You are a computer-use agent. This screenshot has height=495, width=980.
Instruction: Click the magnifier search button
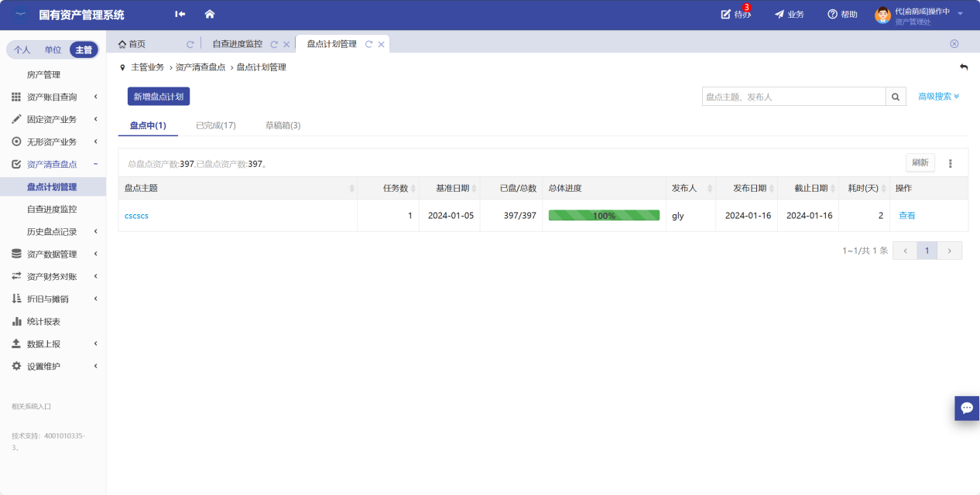pos(896,97)
